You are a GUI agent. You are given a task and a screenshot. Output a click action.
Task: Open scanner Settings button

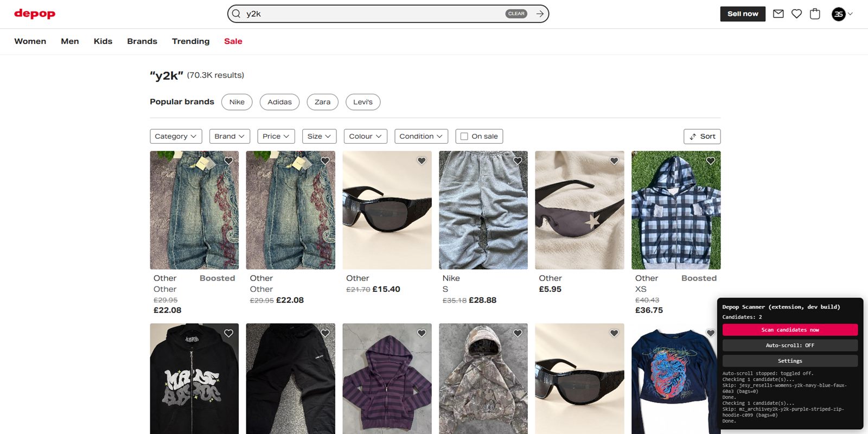pyautogui.click(x=790, y=361)
